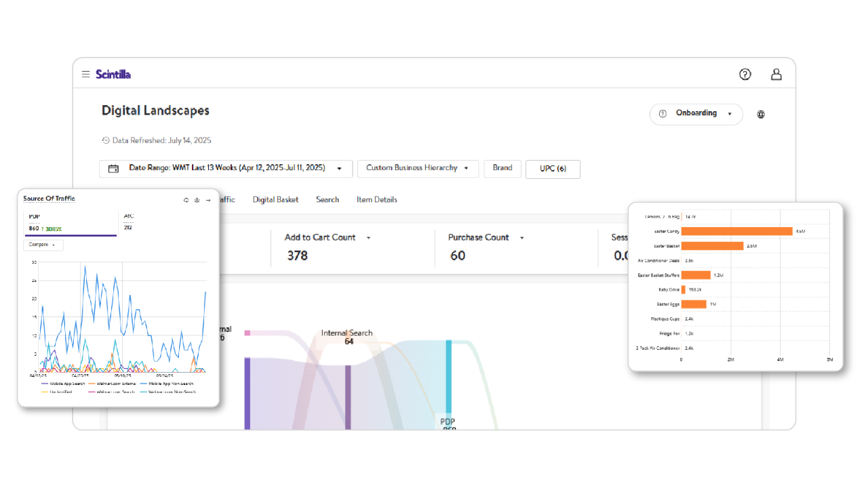
Task: Click the arrow icon in Source Of Traffic
Action: (x=208, y=200)
